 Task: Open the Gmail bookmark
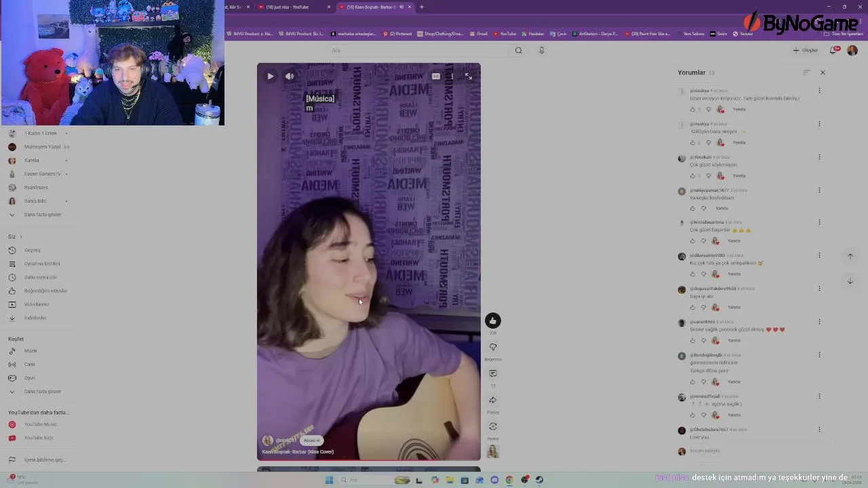(x=479, y=33)
